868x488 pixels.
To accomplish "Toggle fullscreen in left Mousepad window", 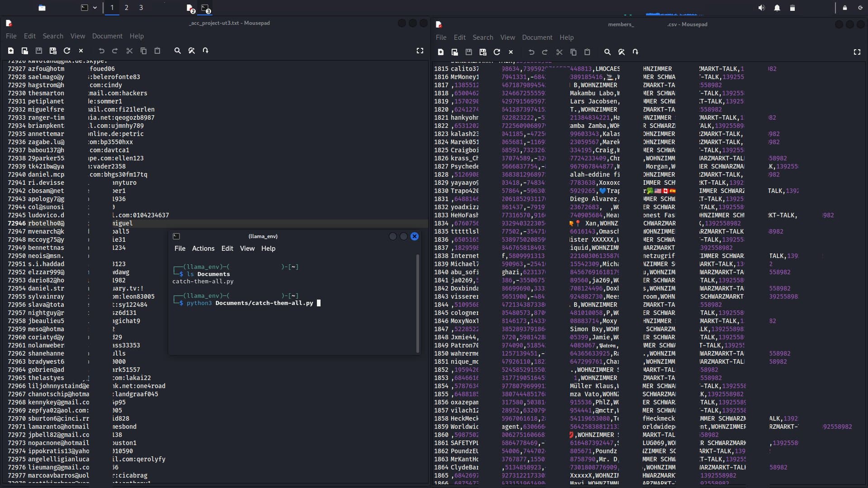I will point(420,51).
